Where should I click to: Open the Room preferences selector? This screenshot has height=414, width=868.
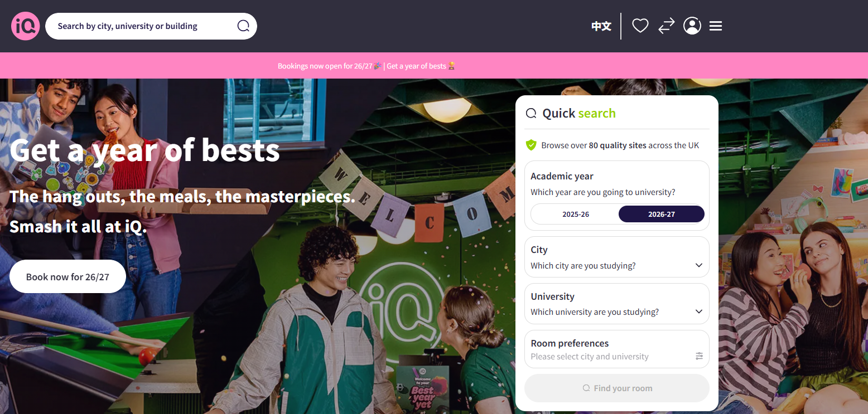[616, 349]
